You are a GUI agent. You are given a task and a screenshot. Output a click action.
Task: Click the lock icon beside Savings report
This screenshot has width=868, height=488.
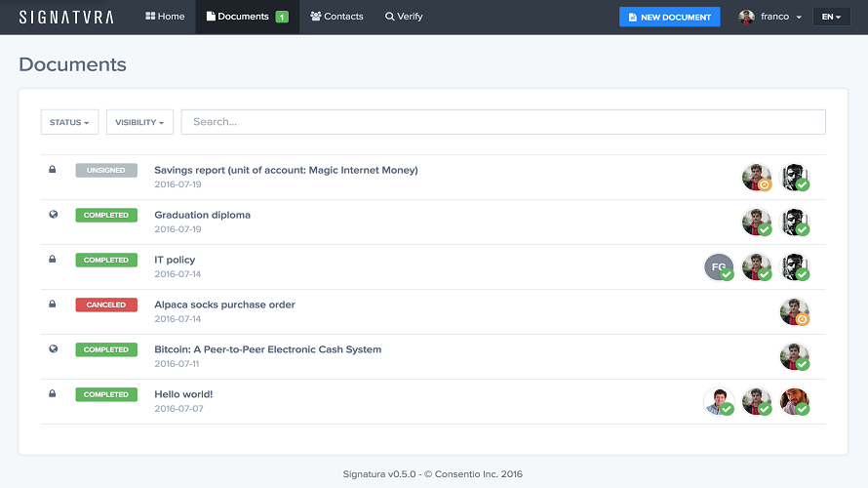pos(53,170)
